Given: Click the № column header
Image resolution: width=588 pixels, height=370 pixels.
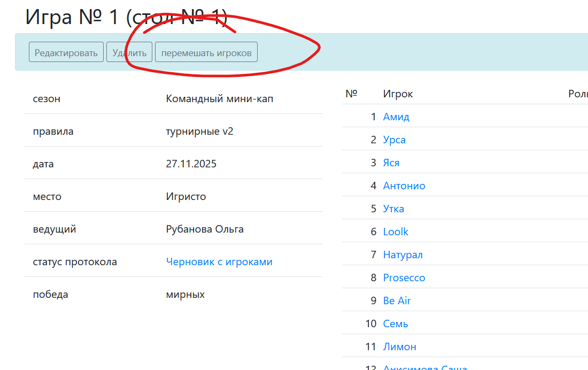Looking at the screenshot, I should (x=351, y=94).
